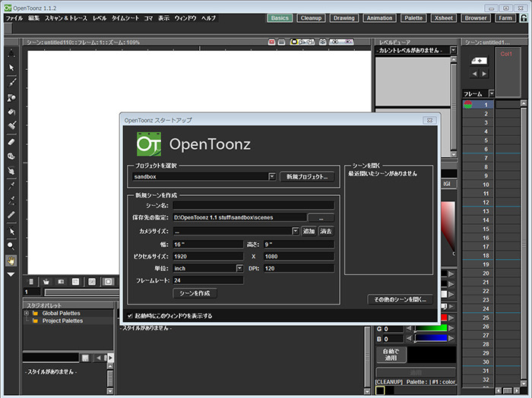Click the 新規プロジェクト button

coord(307,177)
